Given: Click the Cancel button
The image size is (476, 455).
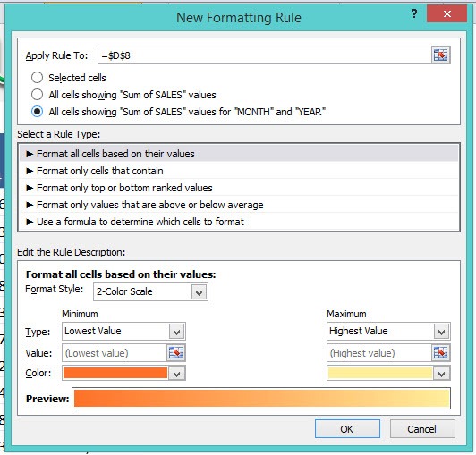Looking at the screenshot, I should pos(422,428).
